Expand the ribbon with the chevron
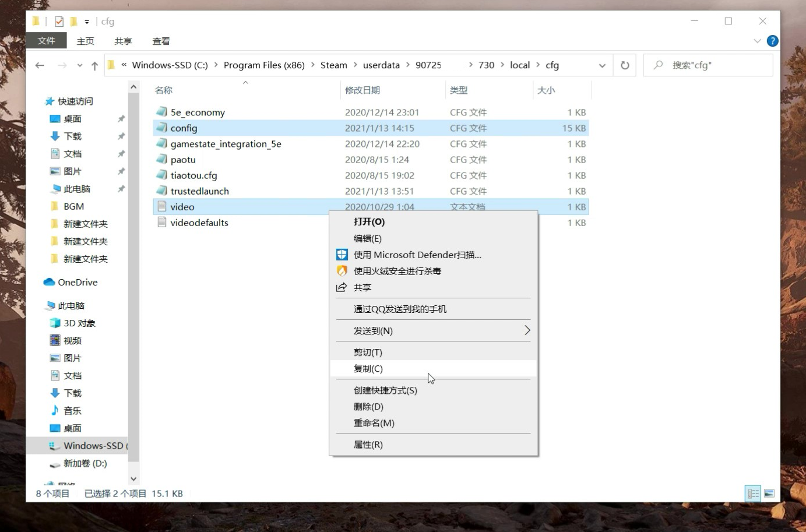The width and height of the screenshot is (806, 532). coord(757,41)
